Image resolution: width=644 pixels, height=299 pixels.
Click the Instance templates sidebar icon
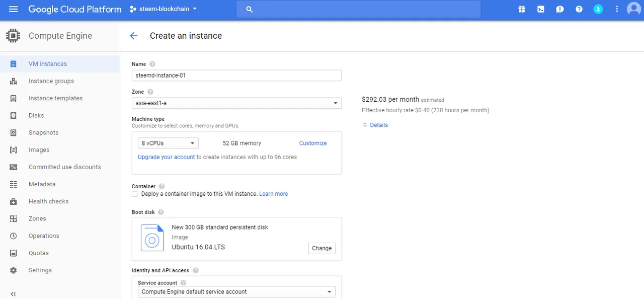point(14,98)
